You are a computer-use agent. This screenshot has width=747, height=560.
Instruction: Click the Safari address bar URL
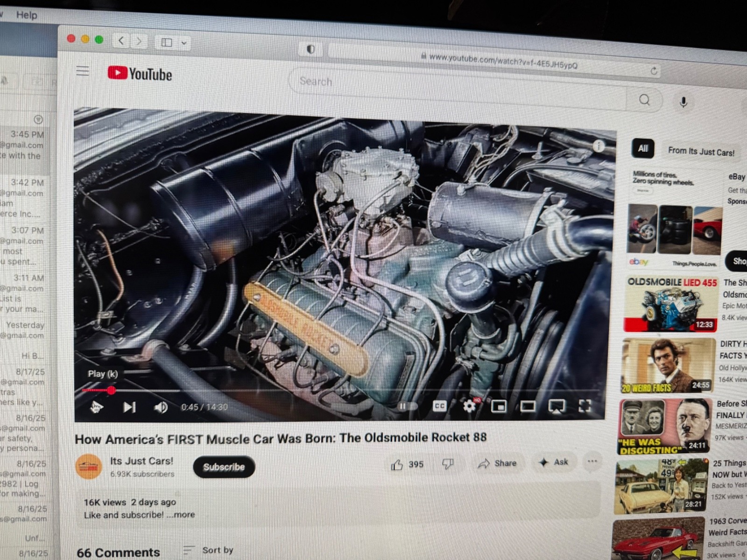503,61
